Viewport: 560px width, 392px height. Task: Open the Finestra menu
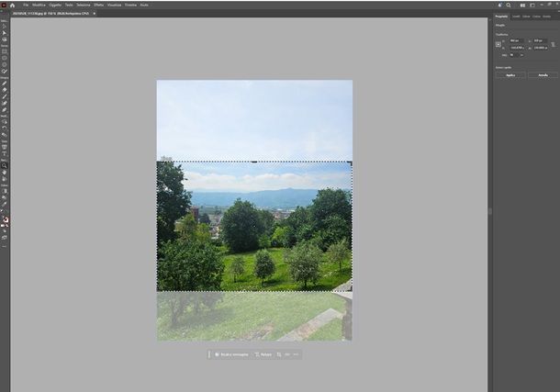click(x=130, y=6)
